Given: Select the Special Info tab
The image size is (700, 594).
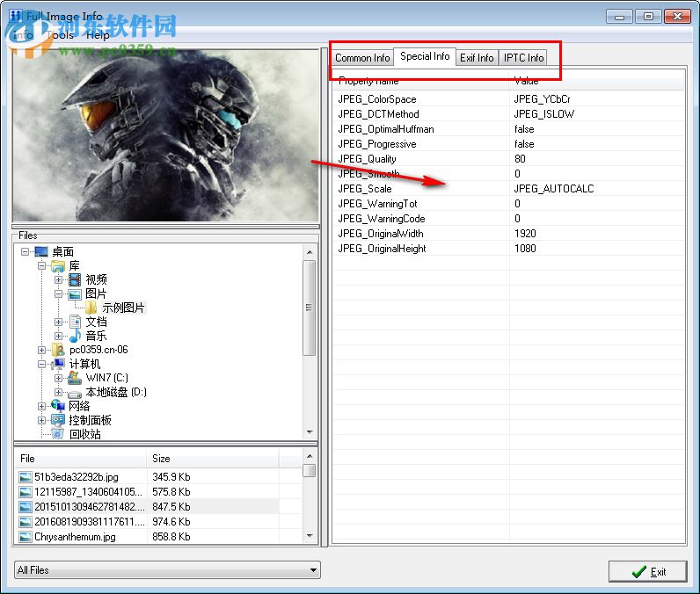Looking at the screenshot, I should (425, 56).
